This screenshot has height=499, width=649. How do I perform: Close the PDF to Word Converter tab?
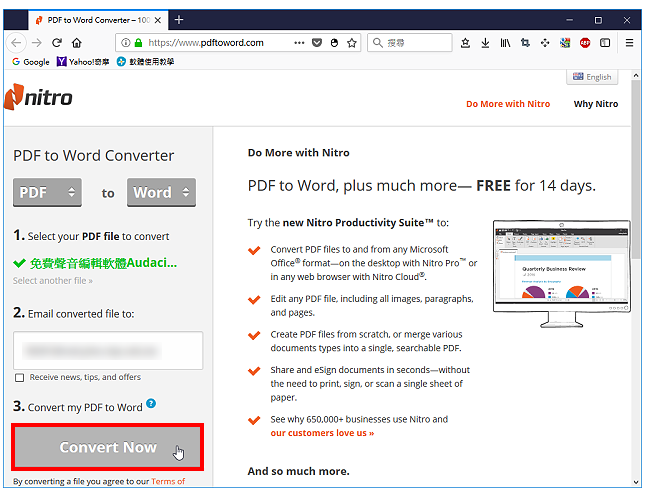pyautogui.click(x=158, y=20)
